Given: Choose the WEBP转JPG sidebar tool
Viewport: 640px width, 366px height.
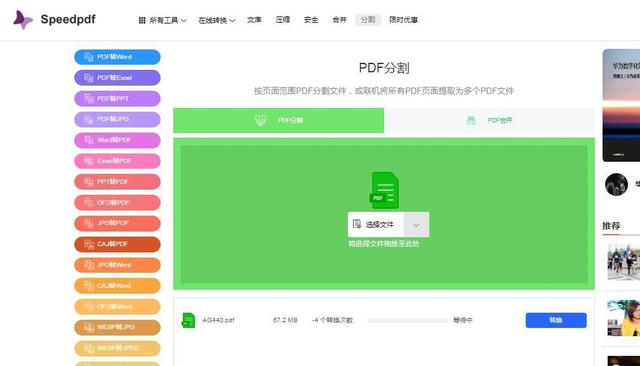Looking at the screenshot, I should (x=118, y=328).
